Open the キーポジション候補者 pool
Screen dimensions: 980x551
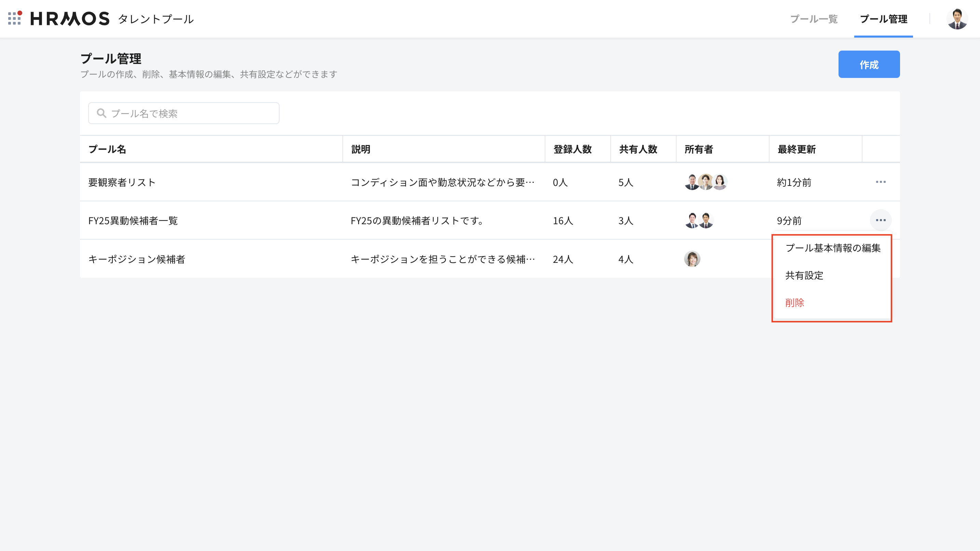pyautogui.click(x=137, y=259)
